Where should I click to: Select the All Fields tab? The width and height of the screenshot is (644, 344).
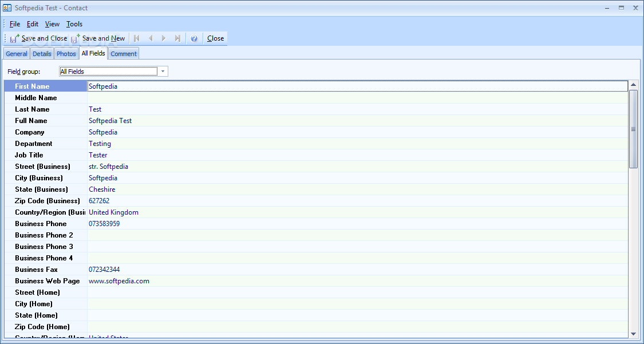click(x=93, y=53)
